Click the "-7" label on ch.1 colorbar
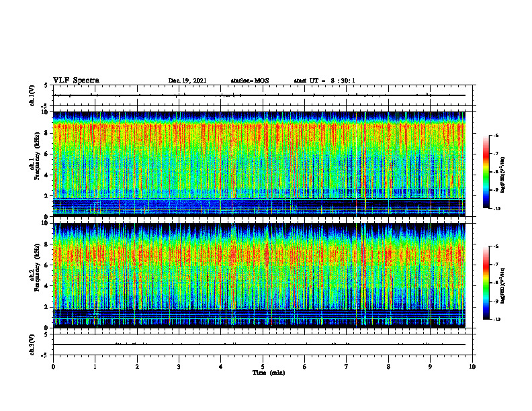532x411 pixels. tap(496, 154)
